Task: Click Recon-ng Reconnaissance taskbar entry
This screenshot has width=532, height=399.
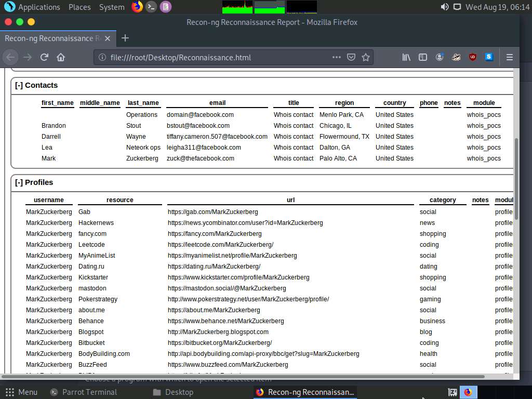Action: click(305, 392)
